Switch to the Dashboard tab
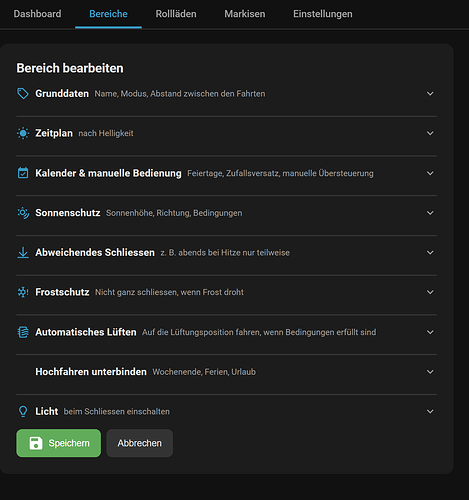 click(37, 14)
